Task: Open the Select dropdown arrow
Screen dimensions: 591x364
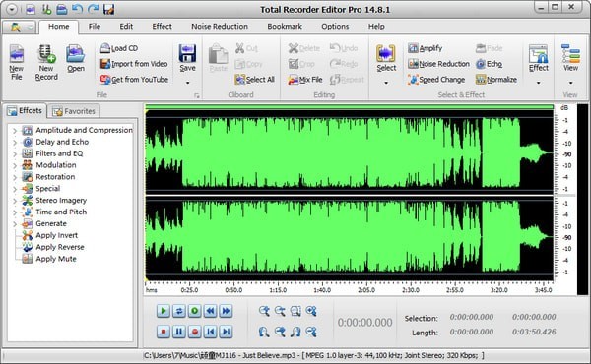Action: (x=386, y=83)
